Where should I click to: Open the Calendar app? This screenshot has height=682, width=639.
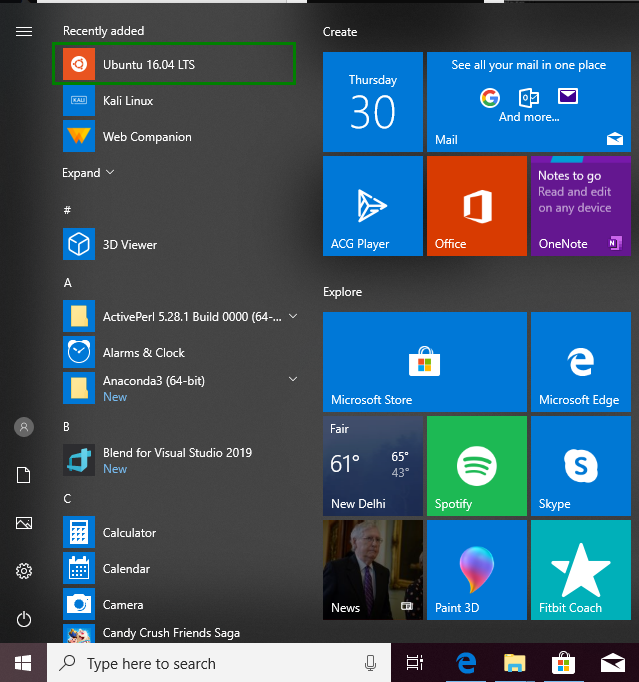pyautogui.click(x=180, y=568)
